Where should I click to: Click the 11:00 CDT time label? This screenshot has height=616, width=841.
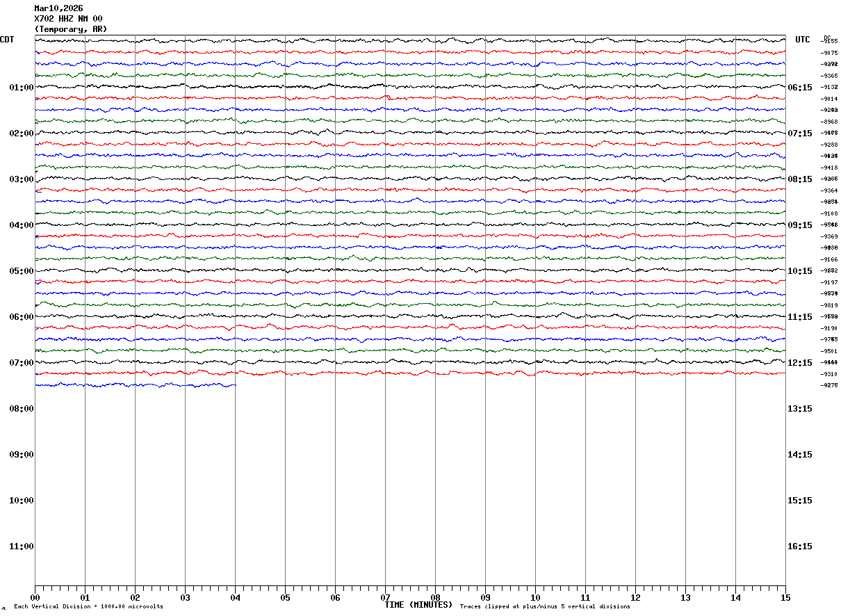click(22, 546)
